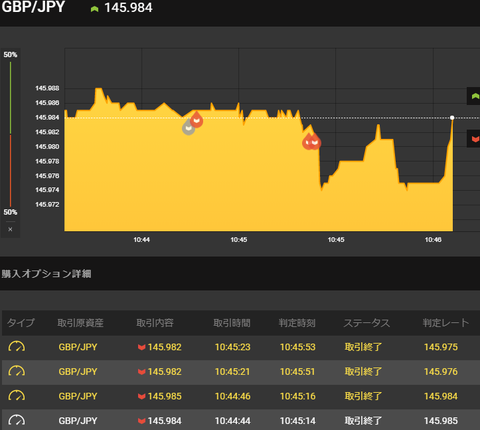Click the gray trade marker on chart

point(188,127)
